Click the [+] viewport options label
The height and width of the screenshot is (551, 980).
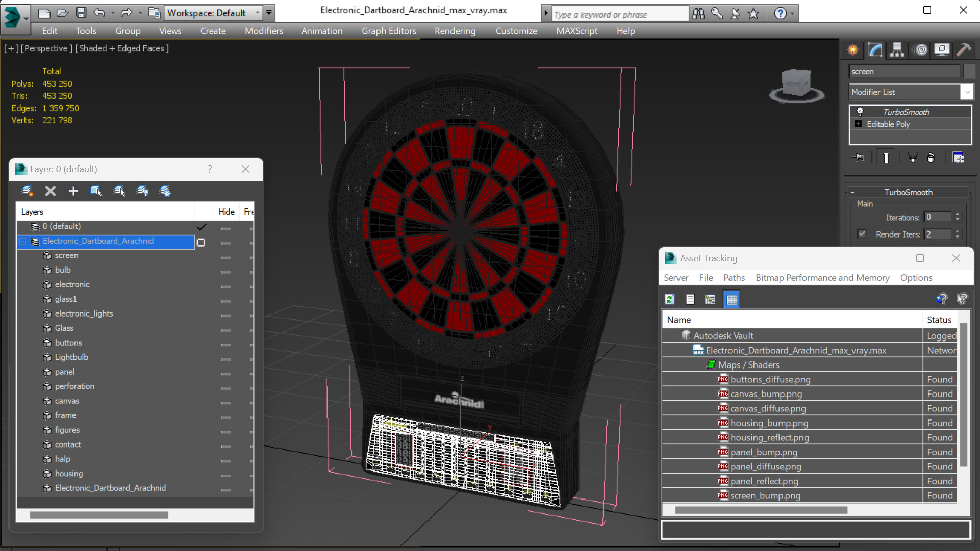11,48
